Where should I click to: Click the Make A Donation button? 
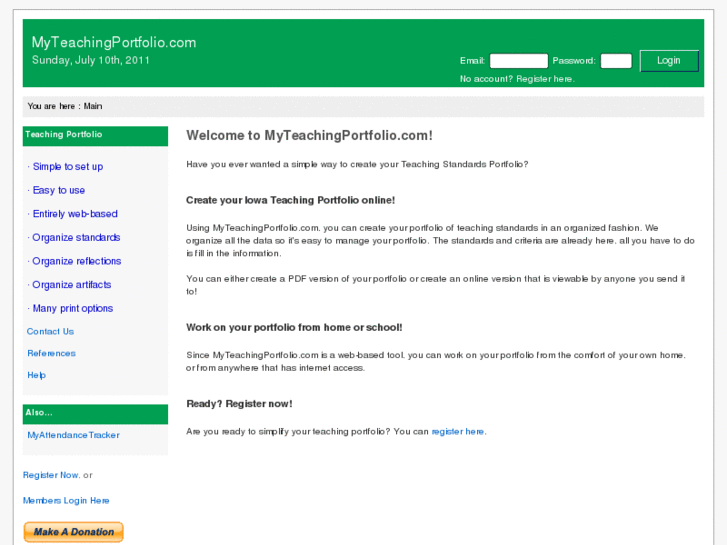[73, 532]
